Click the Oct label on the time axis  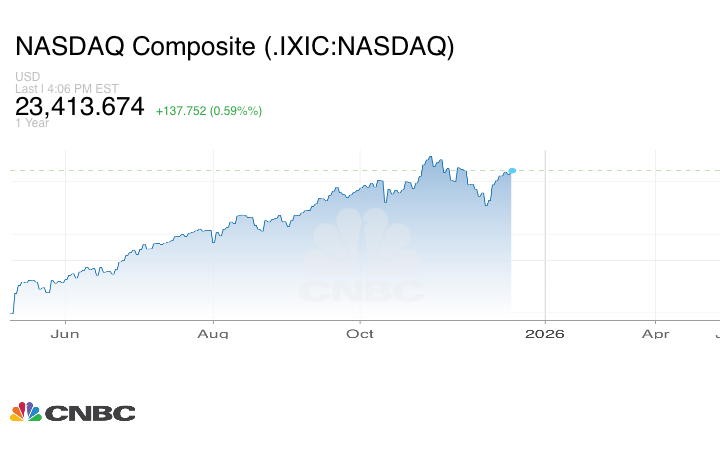[360, 334]
